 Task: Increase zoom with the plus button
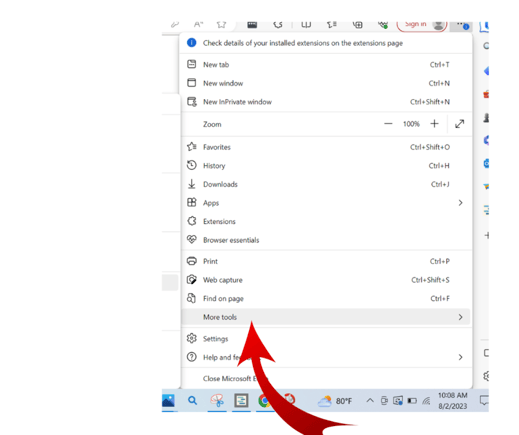click(434, 124)
